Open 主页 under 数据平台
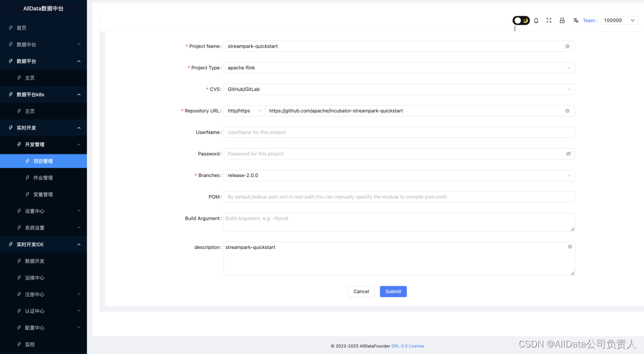The height and width of the screenshot is (354, 644). pyautogui.click(x=43, y=78)
